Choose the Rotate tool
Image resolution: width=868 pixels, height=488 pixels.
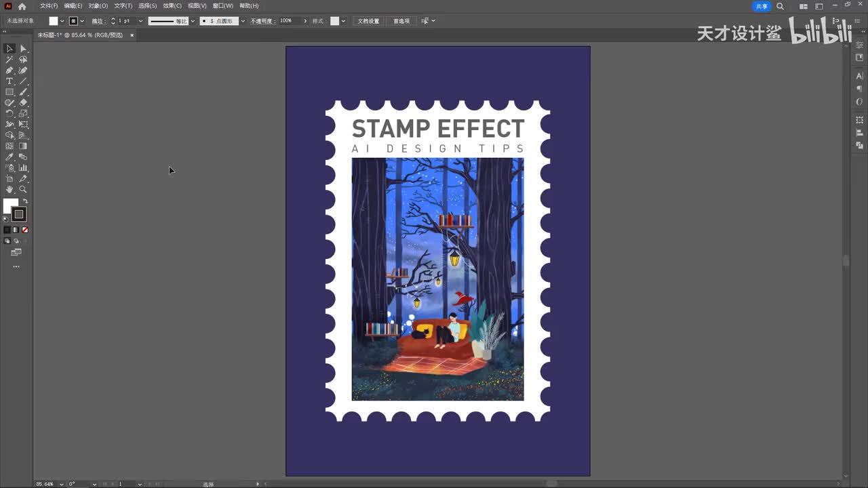click(x=9, y=114)
